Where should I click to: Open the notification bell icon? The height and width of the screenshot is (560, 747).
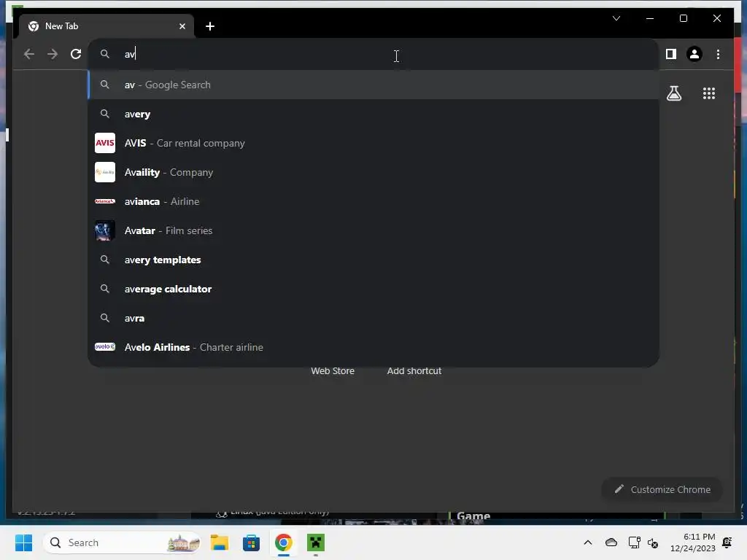(727, 542)
